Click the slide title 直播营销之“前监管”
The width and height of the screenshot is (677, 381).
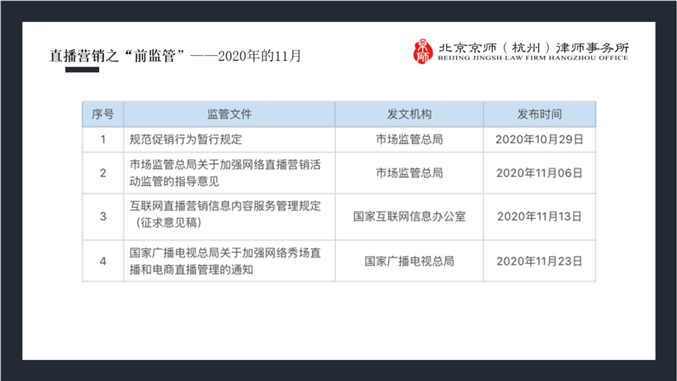click(117, 56)
